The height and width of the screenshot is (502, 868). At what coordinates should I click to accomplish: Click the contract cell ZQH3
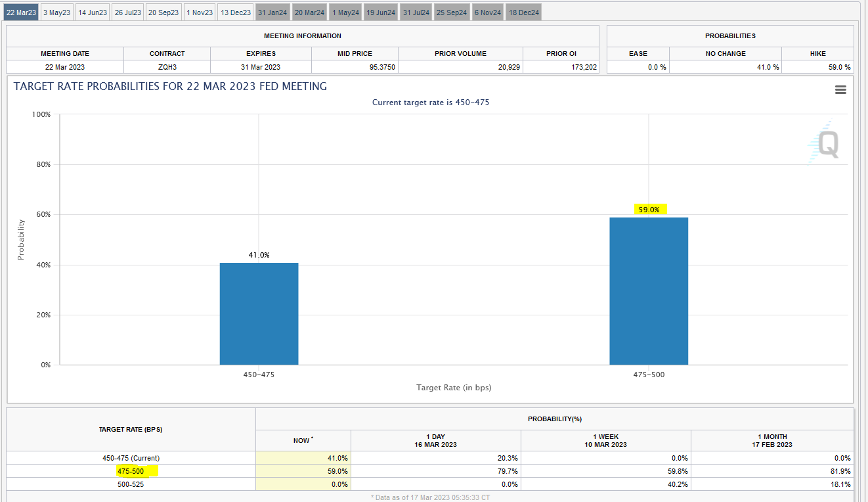(x=167, y=67)
